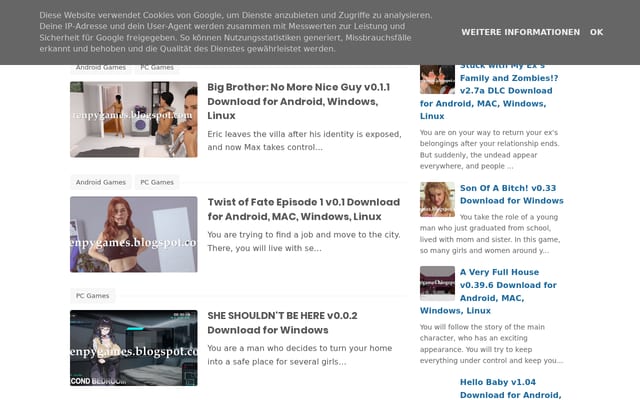Click 'You will follow the story' sidebar excerpt

491,344
